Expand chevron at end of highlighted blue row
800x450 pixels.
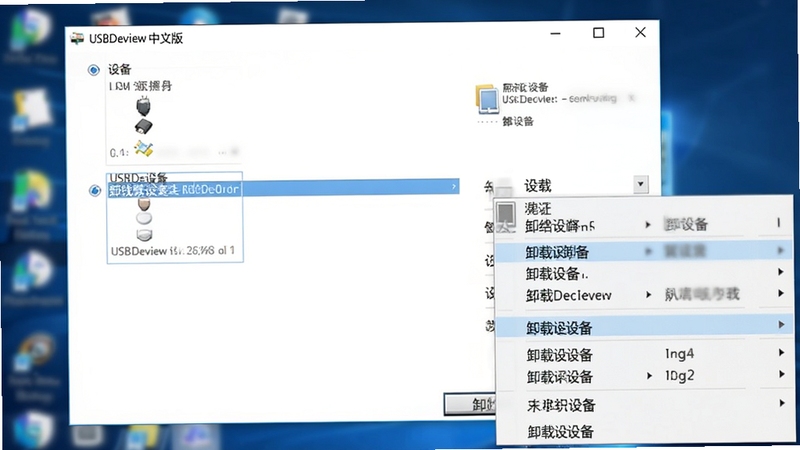pyautogui.click(x=454, y=187)
